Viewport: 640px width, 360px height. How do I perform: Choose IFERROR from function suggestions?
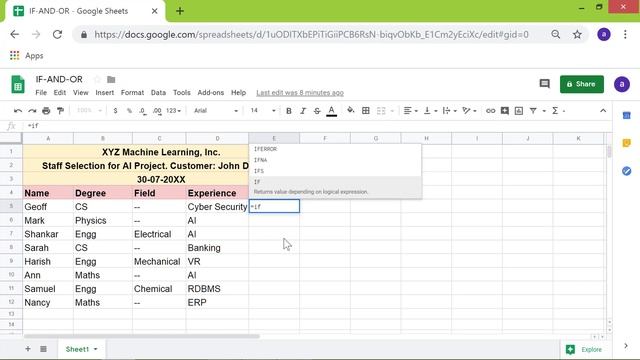click(335, 149)
